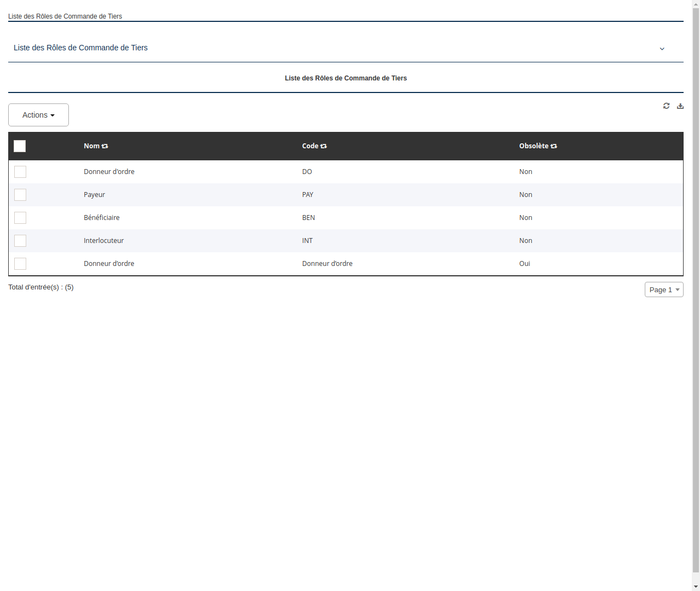Click the scrollbar down arrow
Image resolution: width=700 pixels, height=591 pixels.
tap(696, 587)
